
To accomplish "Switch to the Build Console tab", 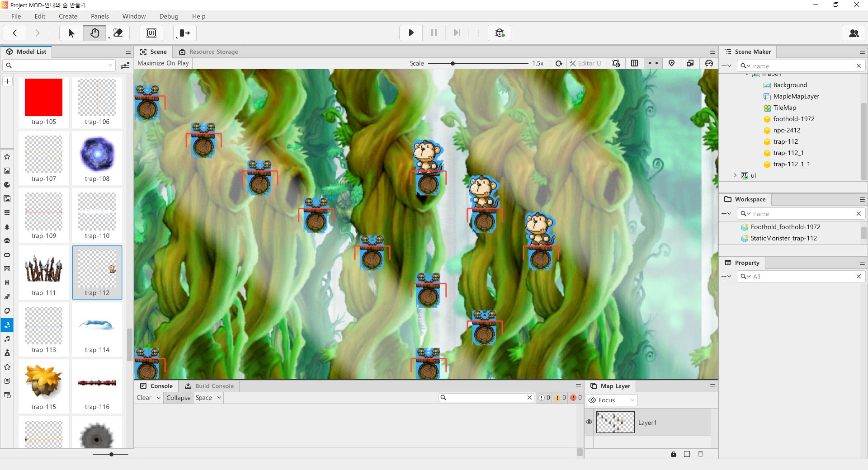I will (209, 386).
